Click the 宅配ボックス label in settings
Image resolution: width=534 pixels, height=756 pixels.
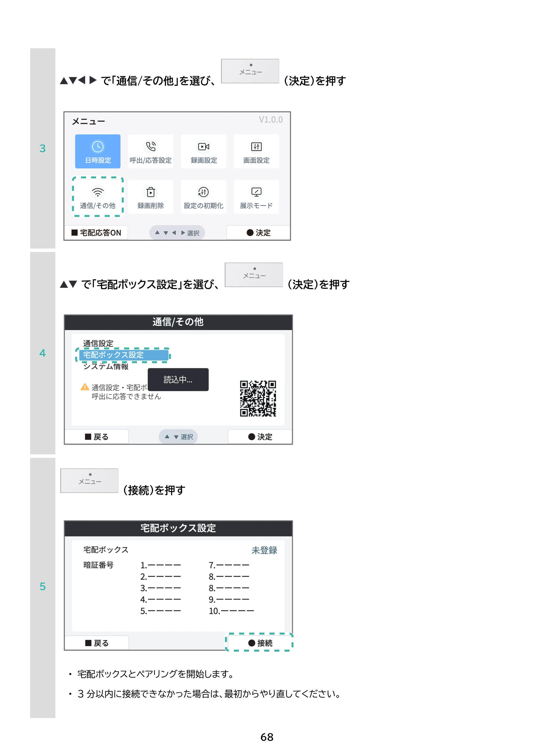point(106,549)
